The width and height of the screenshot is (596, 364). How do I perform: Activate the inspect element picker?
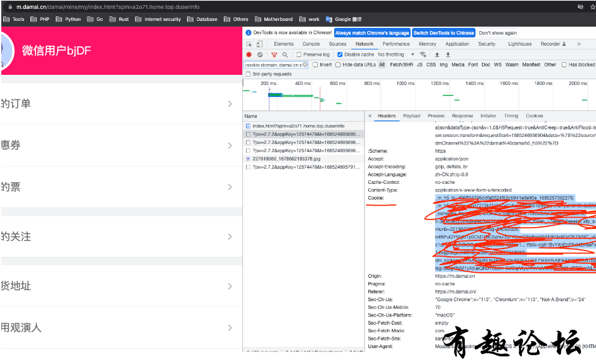click(249, 44)
